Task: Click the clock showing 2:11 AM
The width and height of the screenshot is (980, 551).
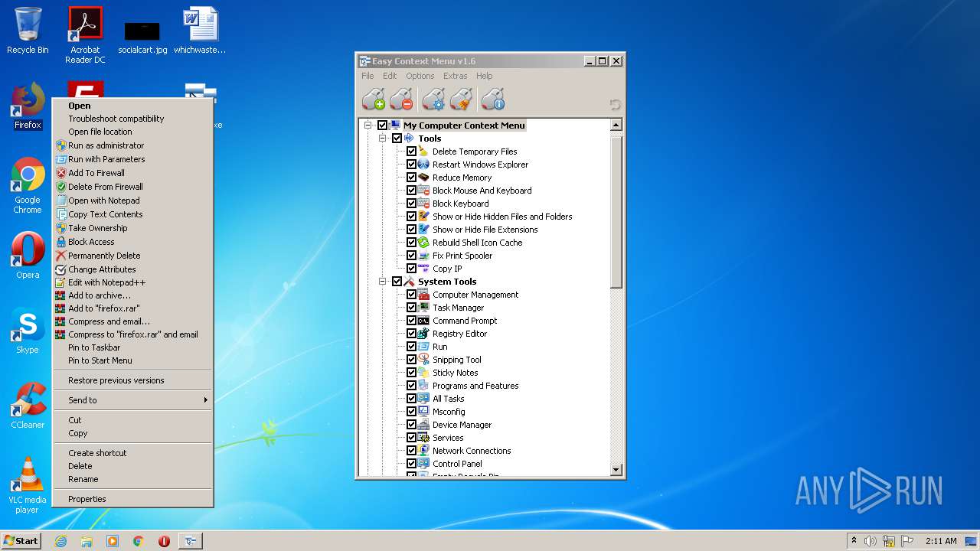Action: (941, 541)
